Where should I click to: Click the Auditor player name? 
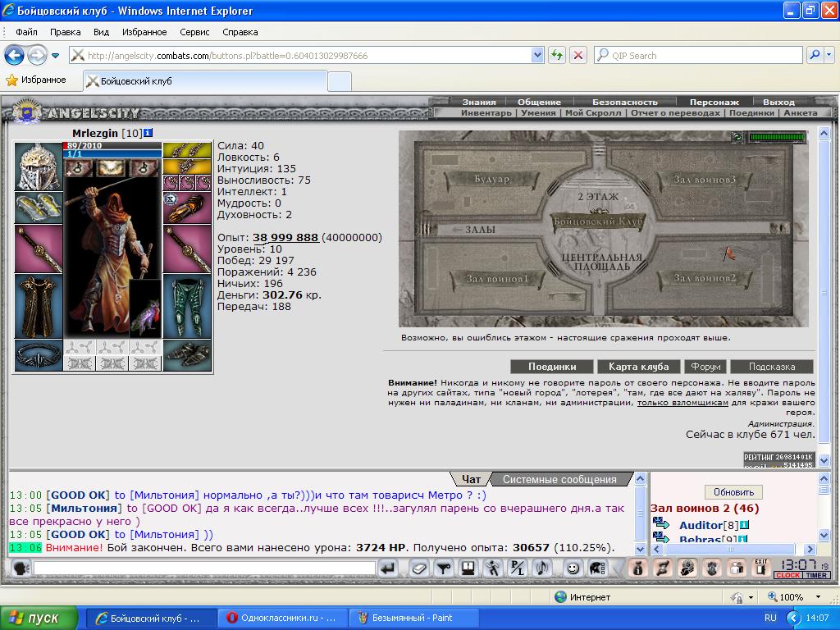coord(701,526)
